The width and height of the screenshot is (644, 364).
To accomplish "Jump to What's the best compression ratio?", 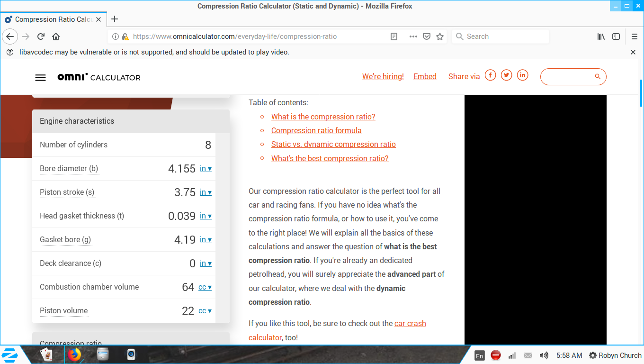I will (330, 158).
